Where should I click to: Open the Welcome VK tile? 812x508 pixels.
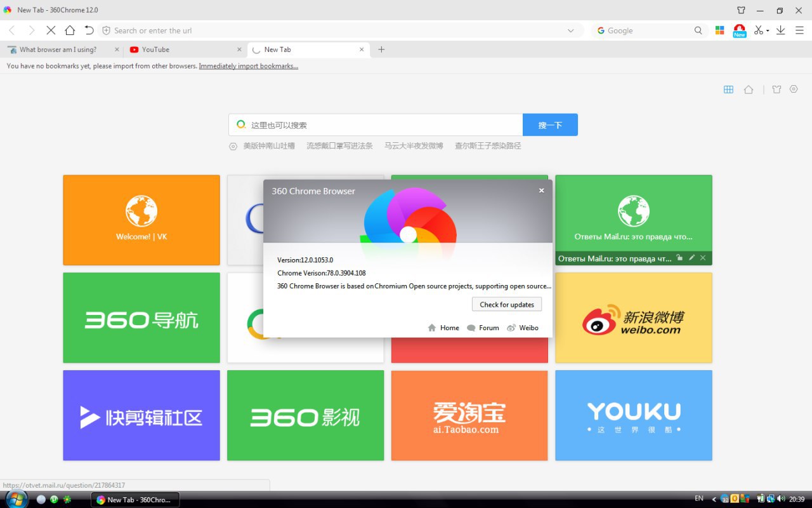pyautogui.click(x=141, y=220)
